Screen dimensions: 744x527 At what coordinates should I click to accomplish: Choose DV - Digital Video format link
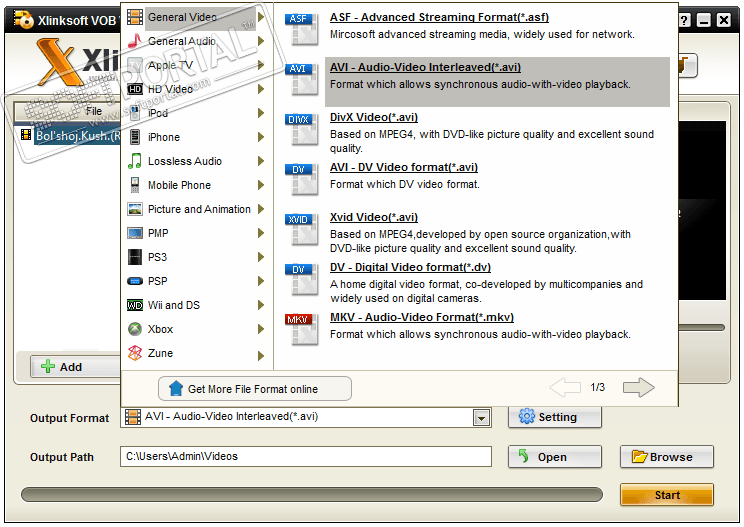(410, 267)
